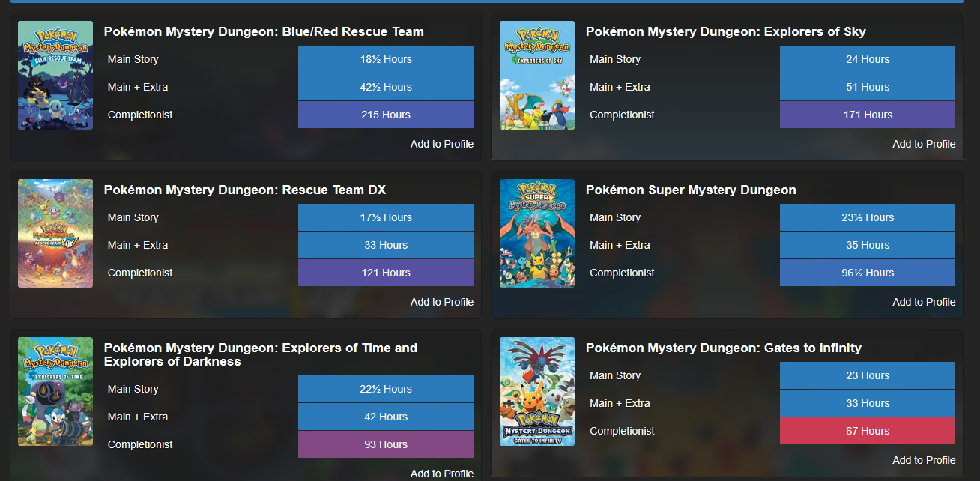Click Completionist label under Rescue Team DX
This screenshot has height=481, width=980.
click(140, 273)
